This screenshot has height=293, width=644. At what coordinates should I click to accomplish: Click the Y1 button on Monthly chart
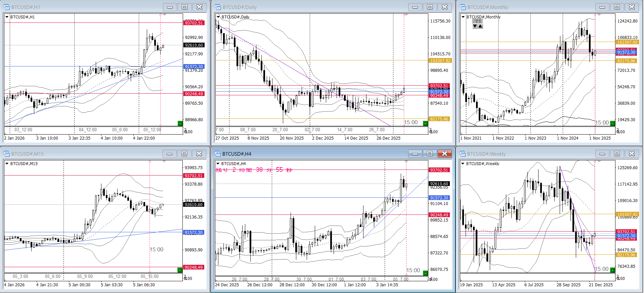pyautogui.click(x=478, y=21)
